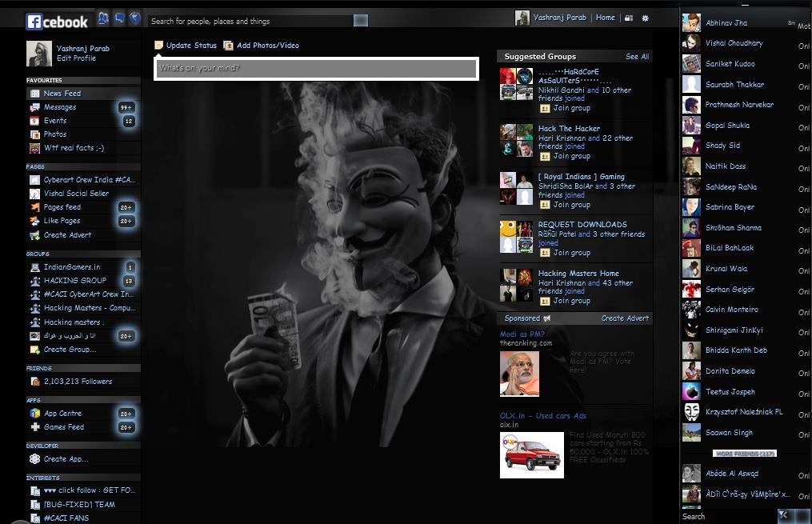
Task: Open chat options icon near chat search
Action: click(x=784, y=515)
